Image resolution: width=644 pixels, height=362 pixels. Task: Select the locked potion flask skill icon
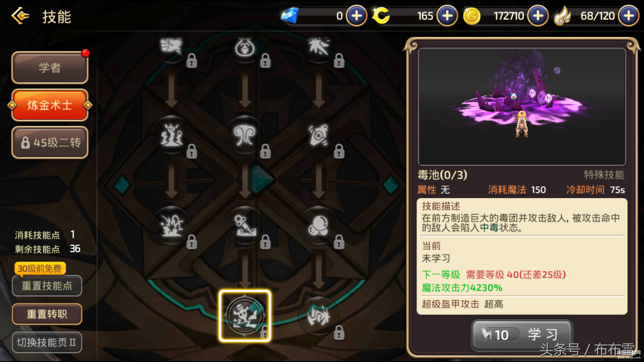pos(245,46)
